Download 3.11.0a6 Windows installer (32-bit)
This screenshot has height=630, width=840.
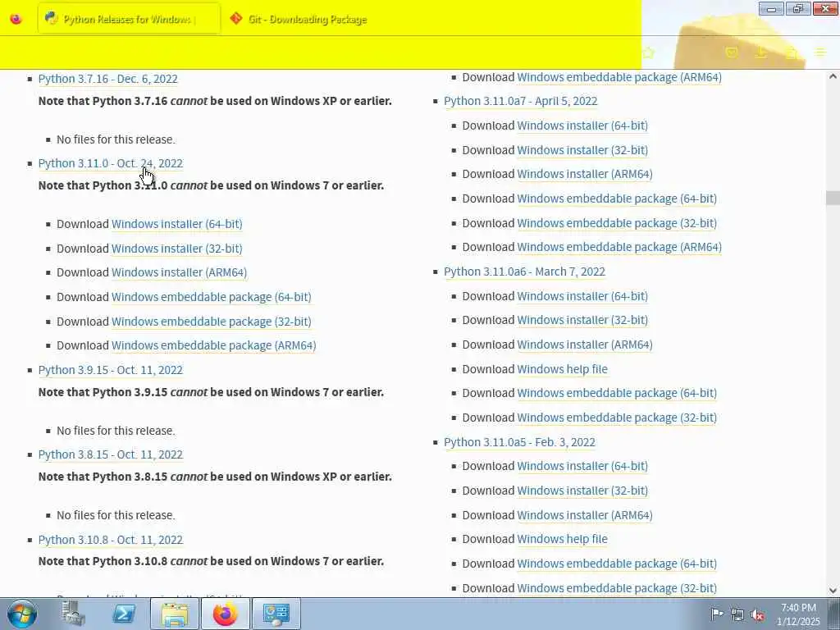point(582,321)
